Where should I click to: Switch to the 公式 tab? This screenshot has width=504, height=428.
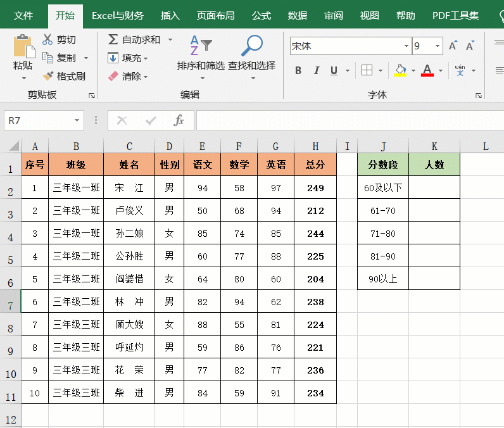click(x=261, y=16)
